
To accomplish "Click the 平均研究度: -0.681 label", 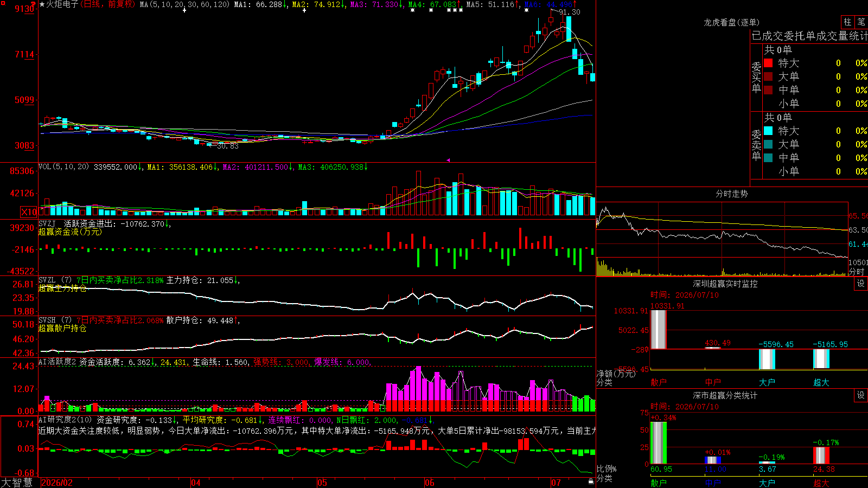I will (x=222, y=420).
